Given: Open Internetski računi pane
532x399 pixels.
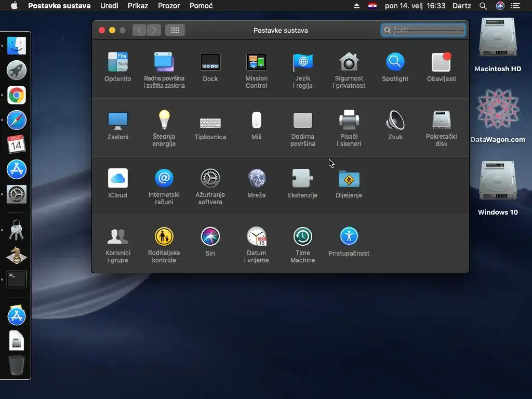Looking at the screenshot, I should [164, 187].
